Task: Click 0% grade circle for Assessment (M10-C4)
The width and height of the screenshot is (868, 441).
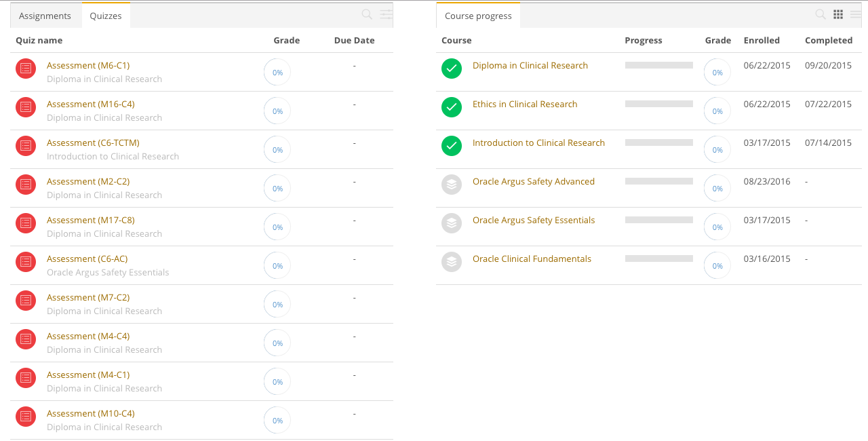Action: pyautogui.click(x=277, y=421)
